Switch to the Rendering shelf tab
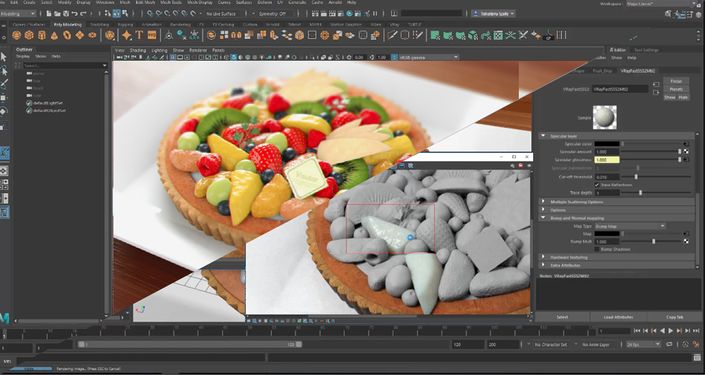705x375 pixels. pyautogui.click(x=180, y=25)
